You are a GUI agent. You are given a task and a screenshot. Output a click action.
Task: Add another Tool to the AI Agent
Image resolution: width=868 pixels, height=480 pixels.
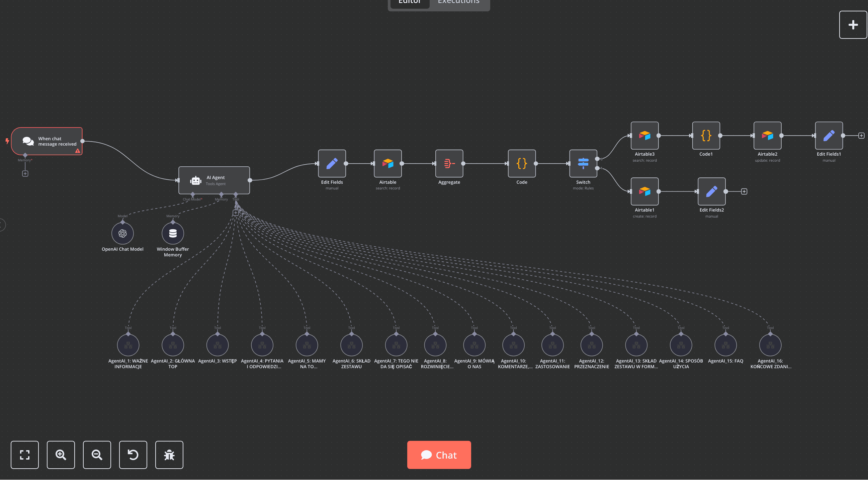[236, 213]
